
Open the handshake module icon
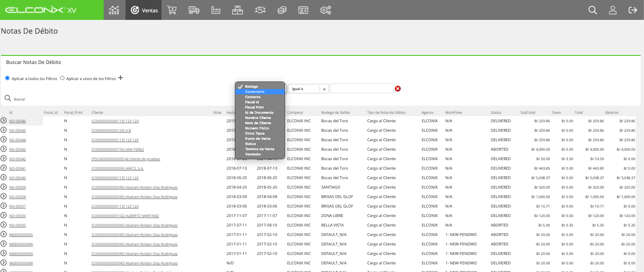(x=259, y=10)
